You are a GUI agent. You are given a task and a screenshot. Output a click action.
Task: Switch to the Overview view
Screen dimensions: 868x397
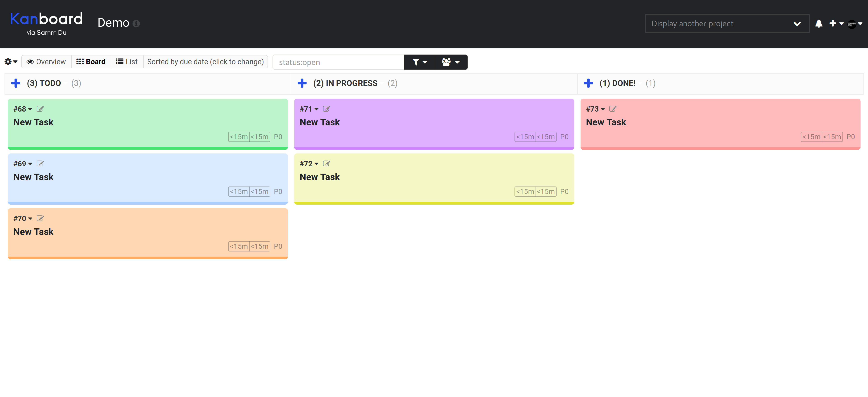[x=47, y=62]
